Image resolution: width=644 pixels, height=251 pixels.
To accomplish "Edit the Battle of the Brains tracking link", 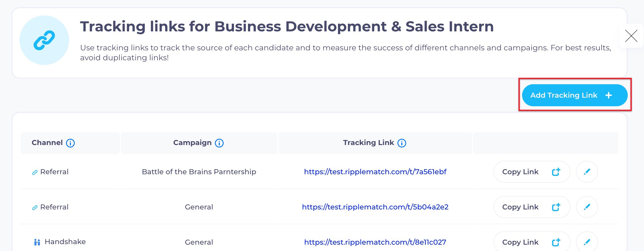I will pyautogui.click(x=587, y=172).
